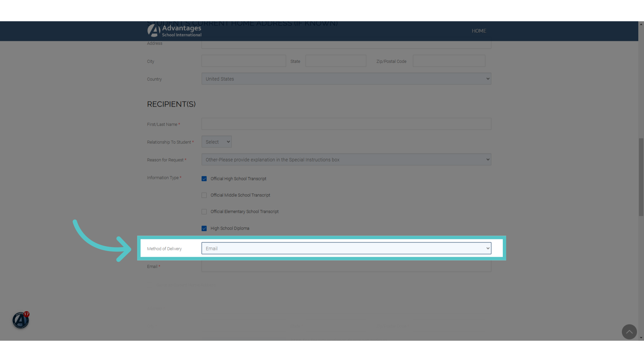Screen dimensions: 644x362
Task: Click the Address input field
Action: [346, 45]
